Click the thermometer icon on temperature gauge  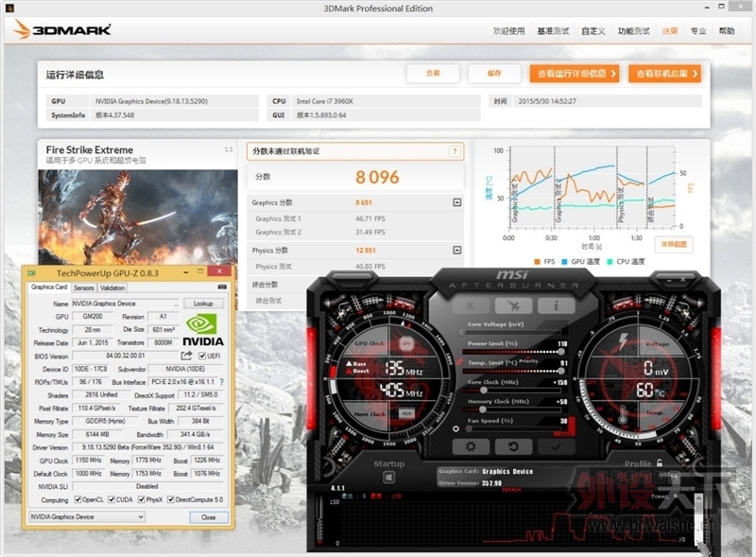click(x=623, y=414)
